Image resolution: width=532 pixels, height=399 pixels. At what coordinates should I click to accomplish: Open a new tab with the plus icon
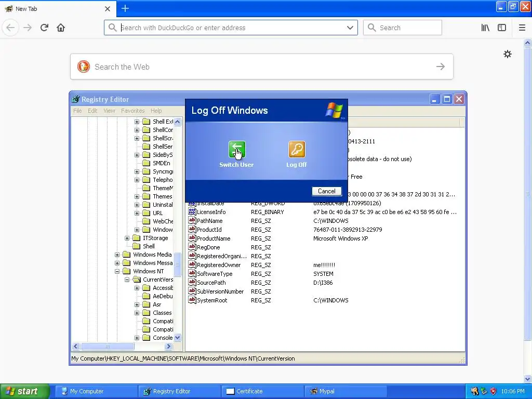point(125,8)
